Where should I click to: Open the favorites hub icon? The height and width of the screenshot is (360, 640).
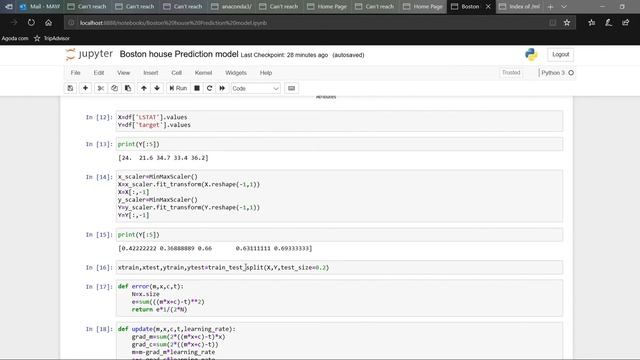[x=591, y=23]
